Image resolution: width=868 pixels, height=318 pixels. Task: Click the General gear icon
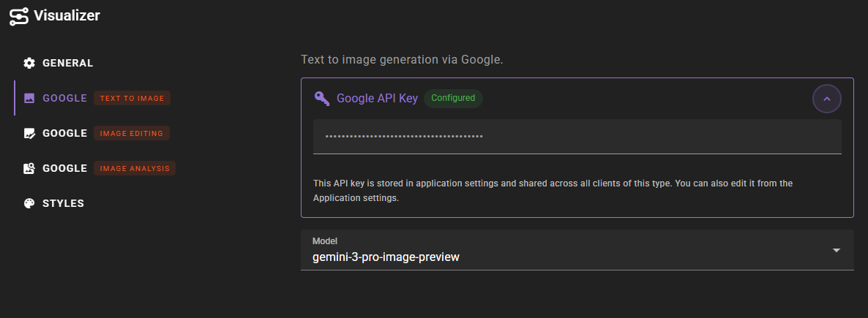[29, 63]
